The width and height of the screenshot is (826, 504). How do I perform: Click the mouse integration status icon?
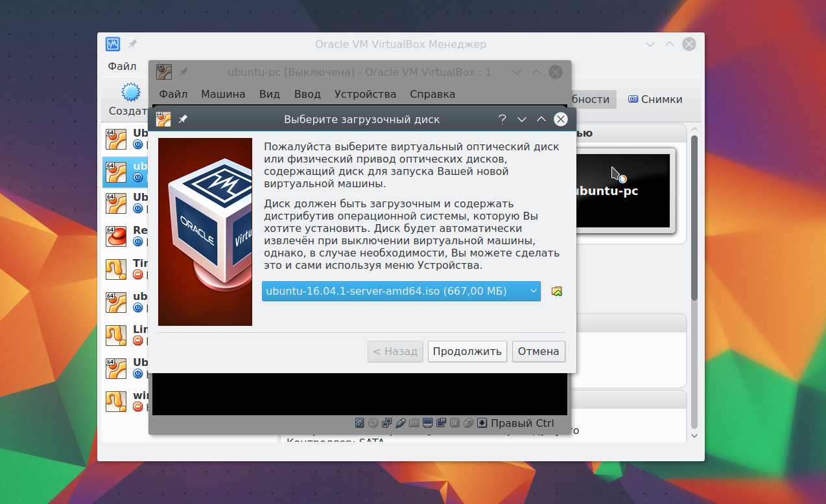(x=469, y=422)
